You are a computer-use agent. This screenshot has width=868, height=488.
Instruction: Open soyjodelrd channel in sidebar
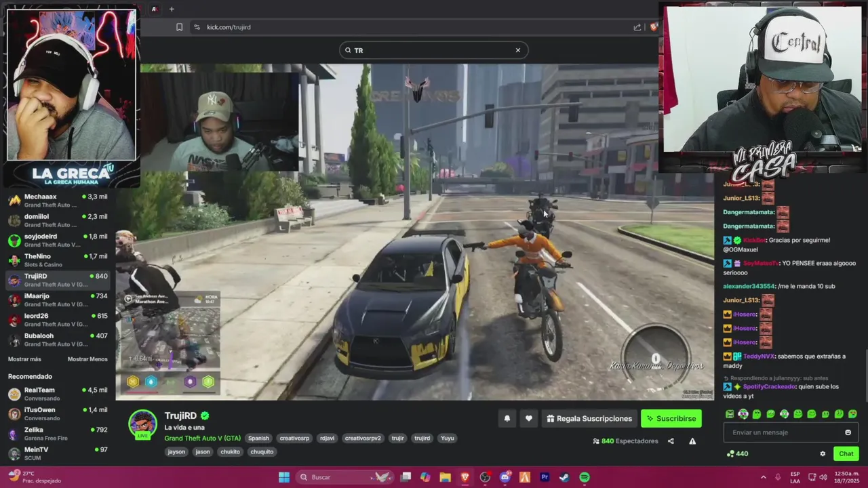pos(58,241)
